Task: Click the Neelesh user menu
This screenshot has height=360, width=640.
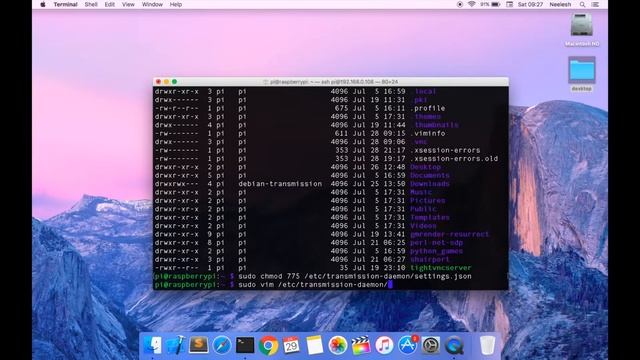Action: (560, 4)
